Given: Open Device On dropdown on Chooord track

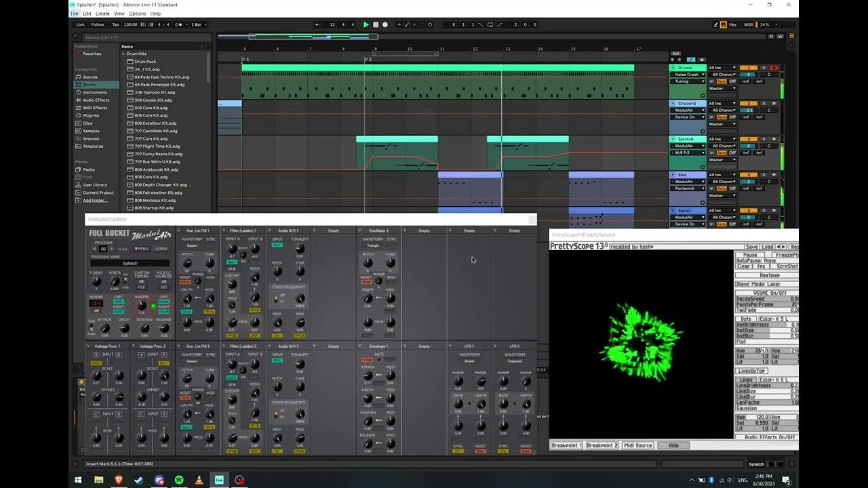Looking at the screenshot, I should (x=688, y=117).
